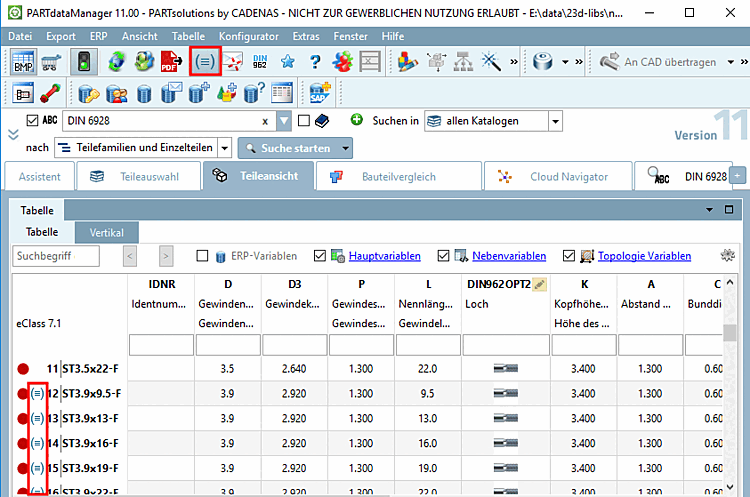Click the question mark help icon

tap(315, 62)
